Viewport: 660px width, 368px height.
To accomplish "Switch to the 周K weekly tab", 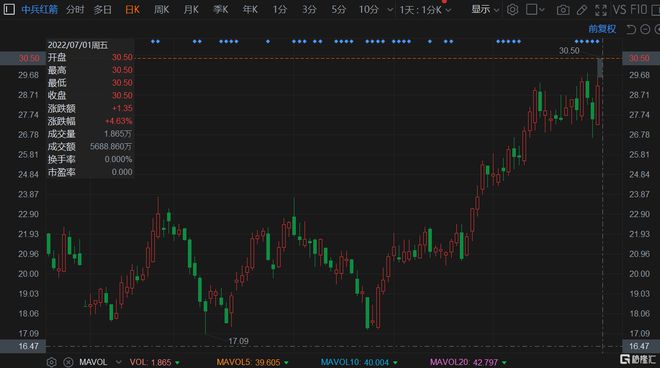I will 162,9.
